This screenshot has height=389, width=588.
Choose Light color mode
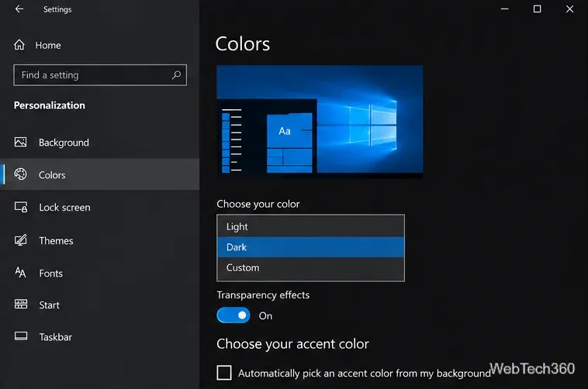tap(310, 226)
